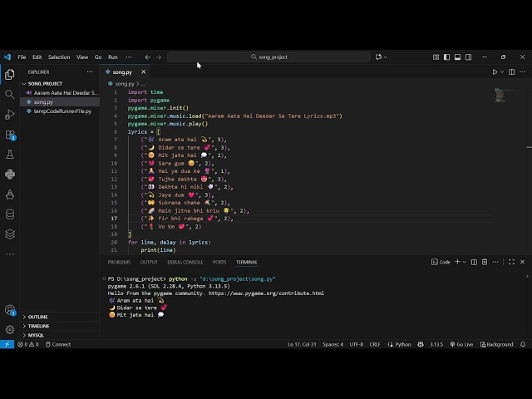This screenshot has width=532, height=399.
Task: Split the terminal
Action: tap(474, 262)
